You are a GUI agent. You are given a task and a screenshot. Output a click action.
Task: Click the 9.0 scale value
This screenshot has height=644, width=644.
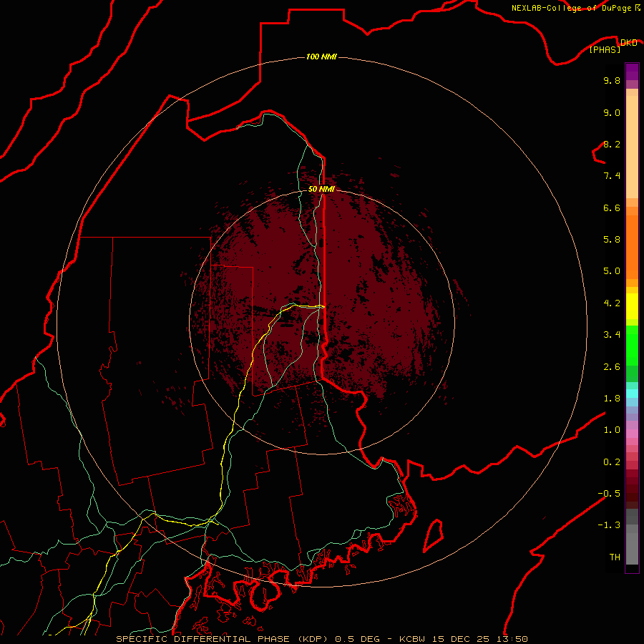[x=612, y=112]
